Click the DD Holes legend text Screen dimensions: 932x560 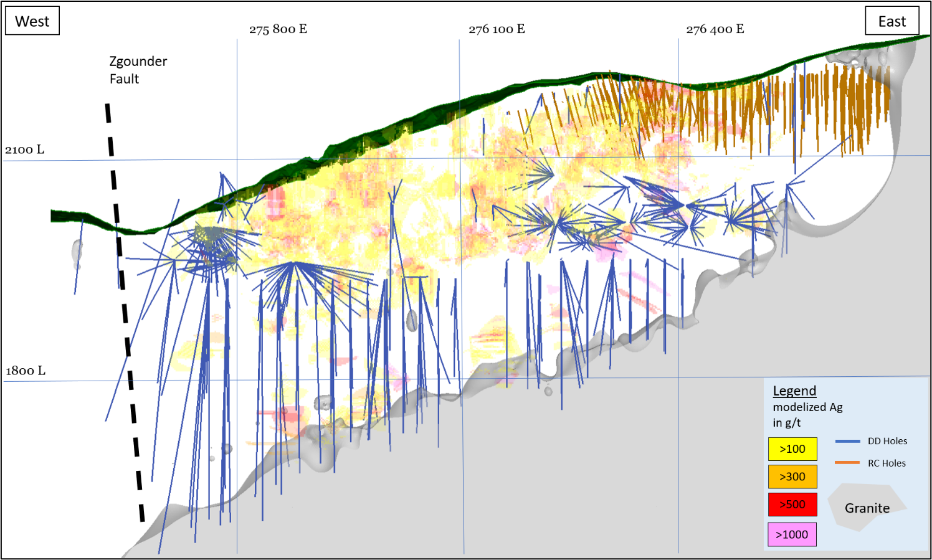click(887, 441)
